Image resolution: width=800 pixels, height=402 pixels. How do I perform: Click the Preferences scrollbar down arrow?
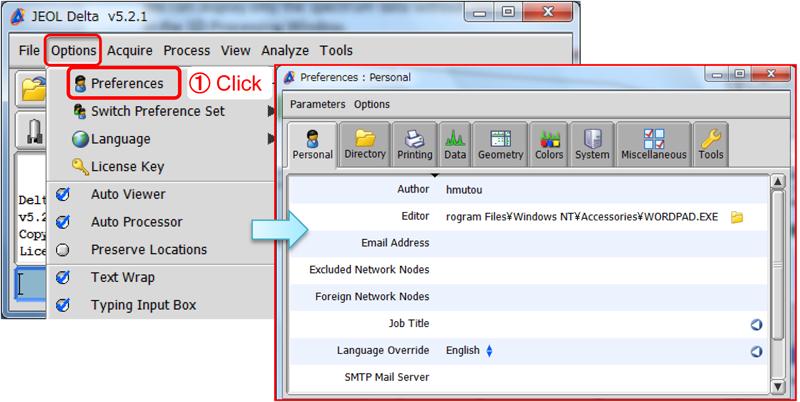[x=778, y=387]
